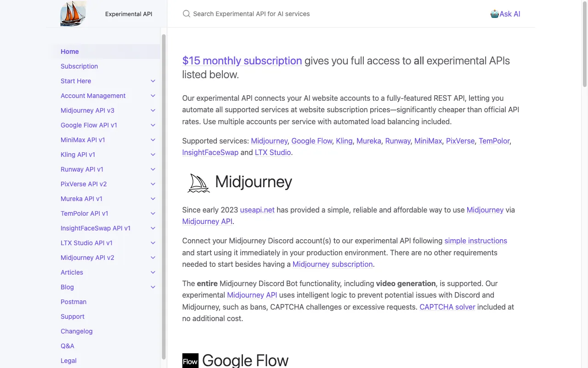
Task: Expand Mureka API v1 chevron
Action: tap(153, 199)
